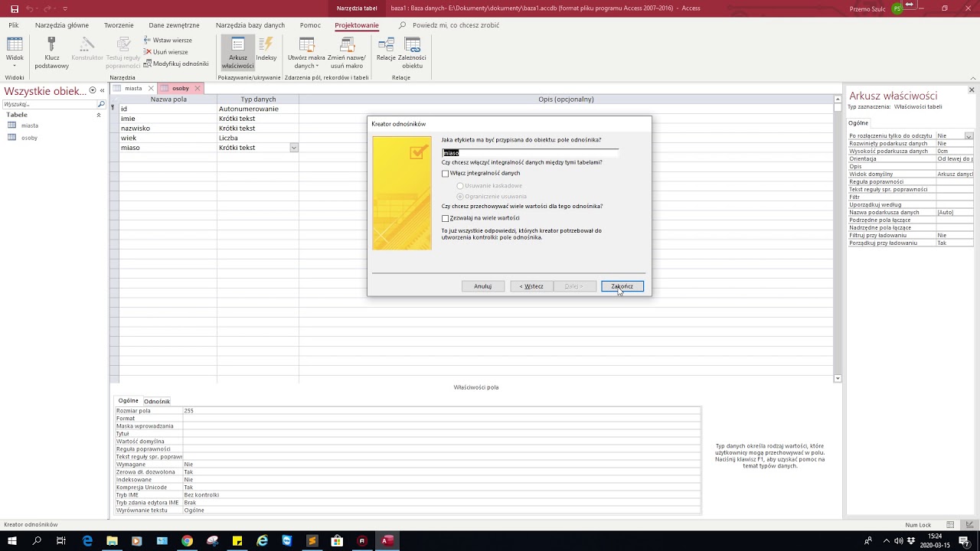Open the data type dropdown for miaso row
Image resolution: width=980 pixels, height=551 pixels.
click(x=293, y=148)
